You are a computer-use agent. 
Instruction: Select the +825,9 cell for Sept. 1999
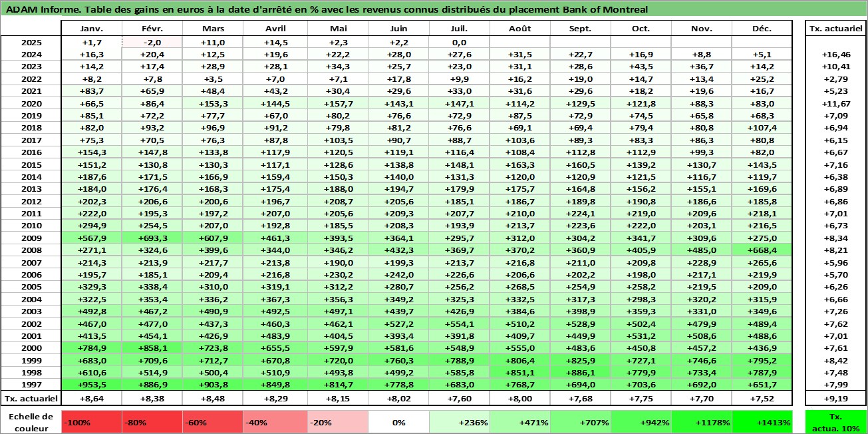point(581,360)
